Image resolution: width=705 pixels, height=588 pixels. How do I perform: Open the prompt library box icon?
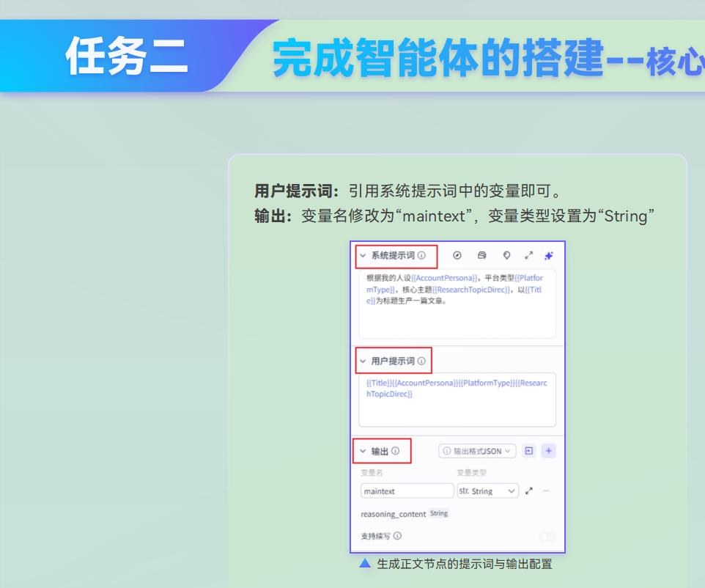pyautogui.click(x=481, y=256)
